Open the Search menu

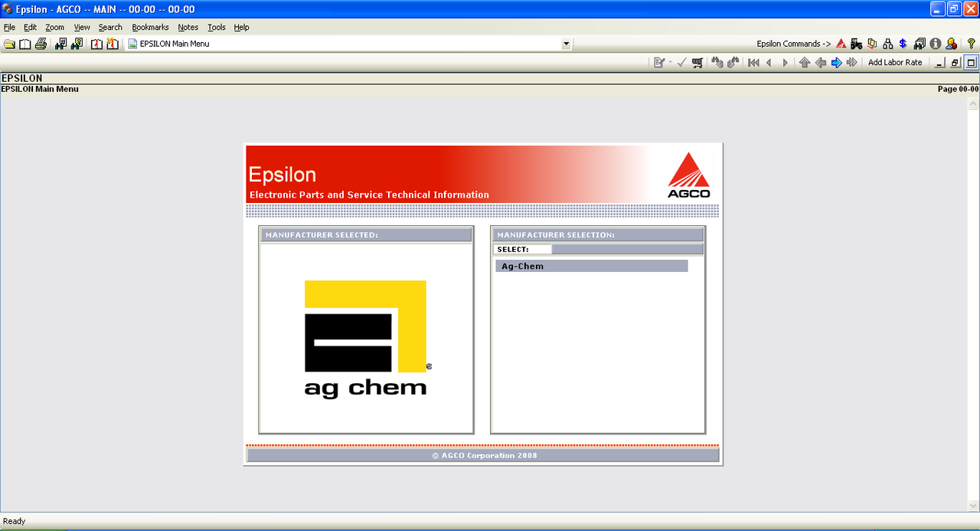110,27
